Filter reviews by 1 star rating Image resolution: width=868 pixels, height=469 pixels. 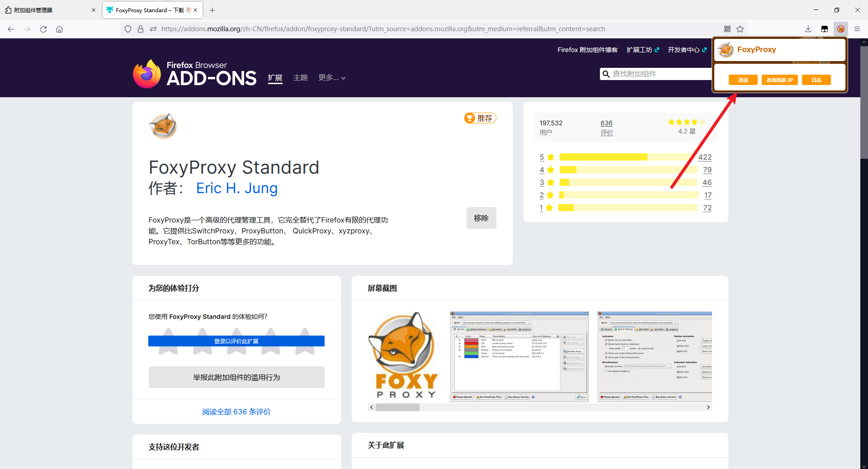click(546, 208)
